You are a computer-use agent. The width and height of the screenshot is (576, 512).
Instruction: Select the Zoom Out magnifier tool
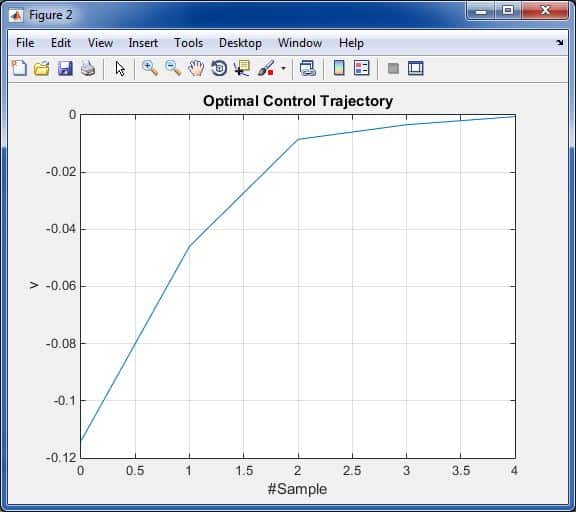(x=173, y=68)
